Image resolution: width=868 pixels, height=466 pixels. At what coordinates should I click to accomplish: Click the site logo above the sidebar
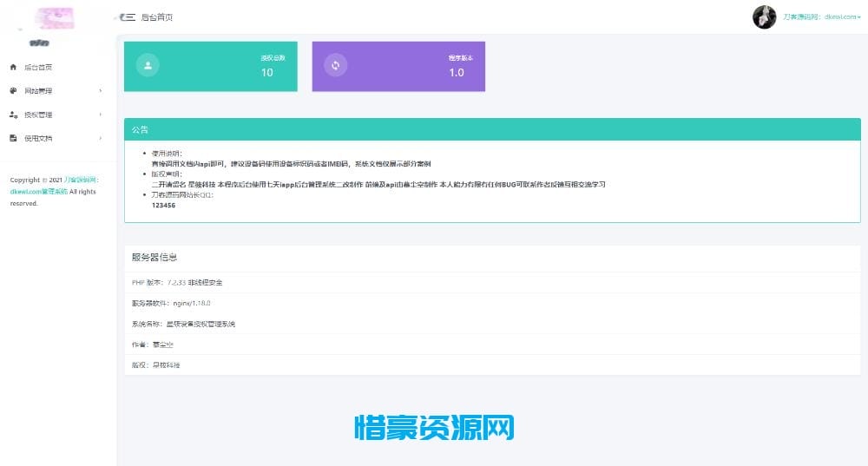coord(54,19)
